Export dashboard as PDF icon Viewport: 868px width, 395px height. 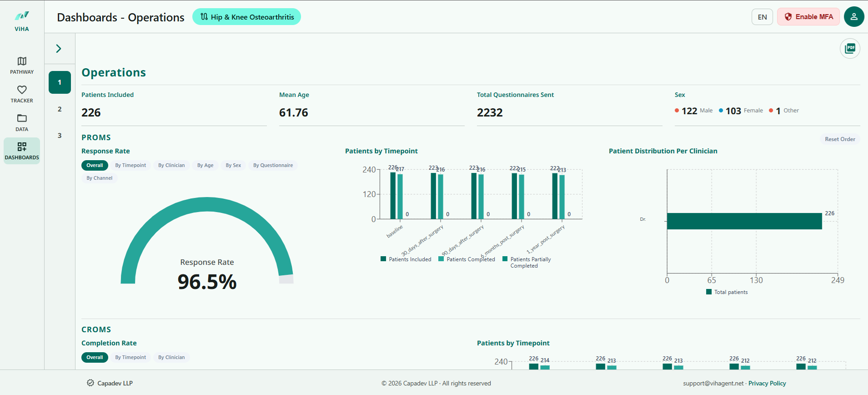tap(850, 48)
